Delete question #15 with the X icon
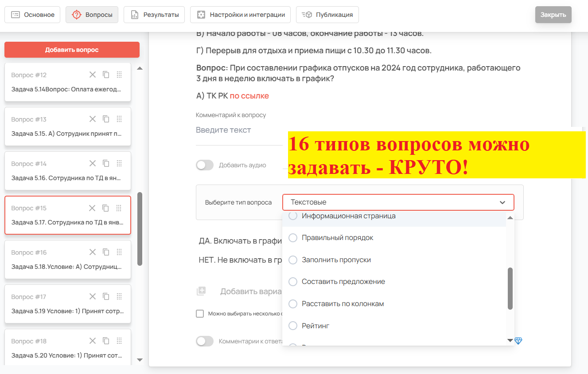588x374 pixels. point(92,208)
